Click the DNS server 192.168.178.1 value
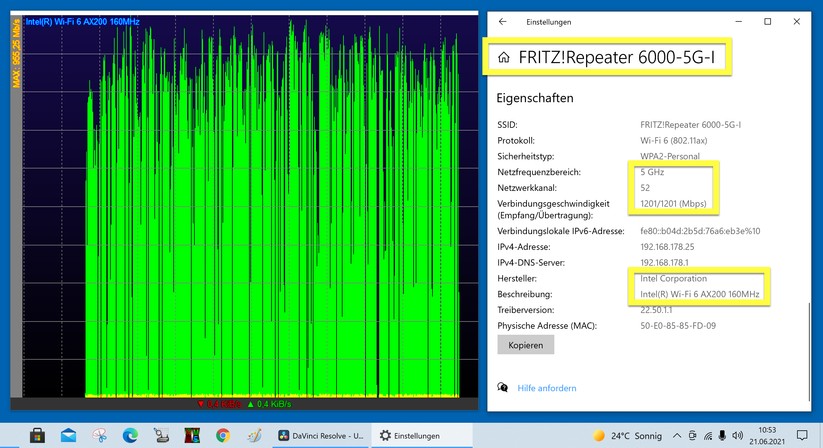 point(664,262)
